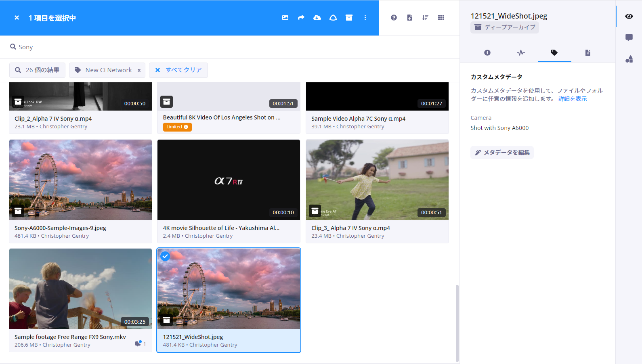The image size is (642, 364).
Task: Click the Sample Video Alpha 7C thumbnail
Action: [377, 96]
